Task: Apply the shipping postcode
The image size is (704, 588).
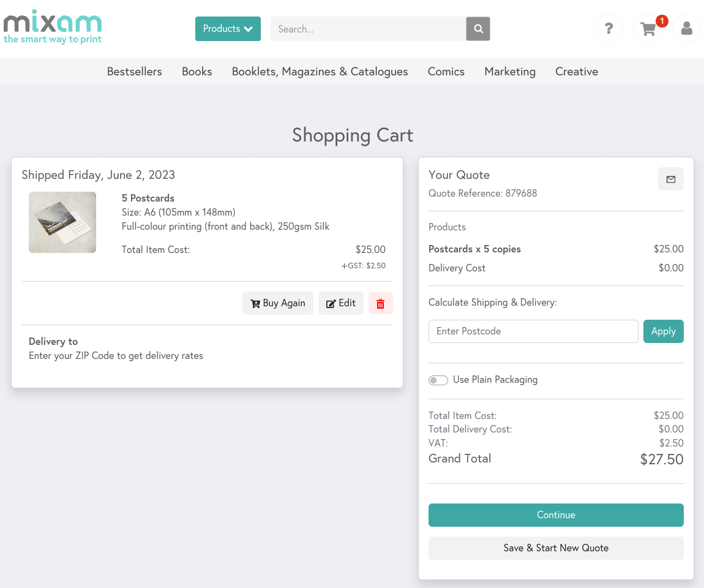Action: coord(664,331)
